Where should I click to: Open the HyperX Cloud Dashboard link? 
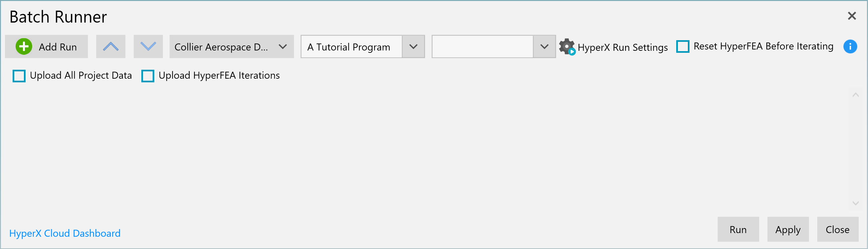point(65,233)
